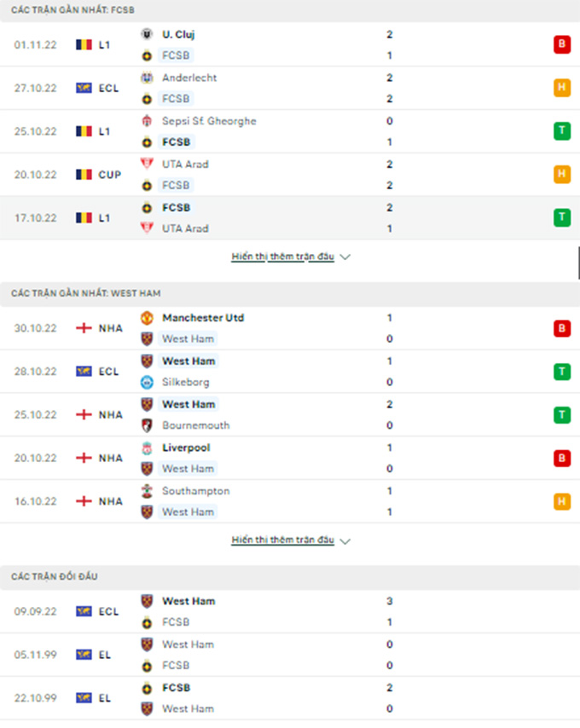Click the Southampton team crest

(x=147, y=491)
